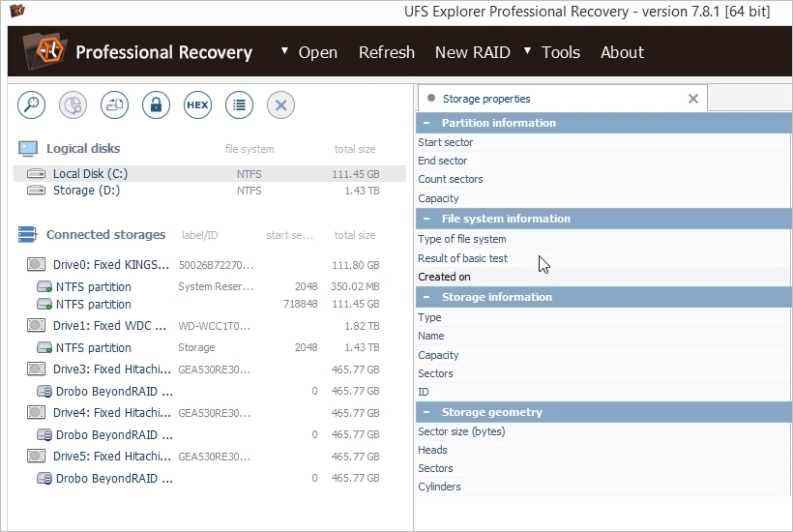Click the 'Start sector' property row
The width and height of the screenshot is (793, 532).
click(603, 142)
